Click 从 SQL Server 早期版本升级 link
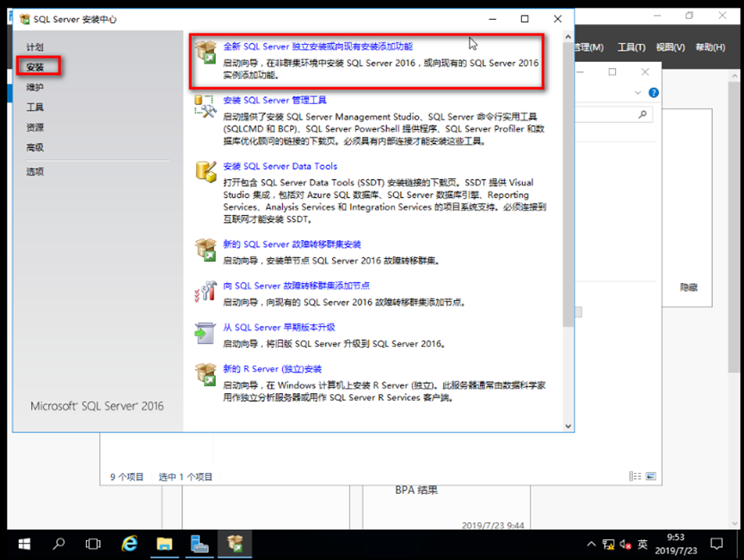Image resolution: width=744 pixels, height=560 pixels. coord(279,328)
